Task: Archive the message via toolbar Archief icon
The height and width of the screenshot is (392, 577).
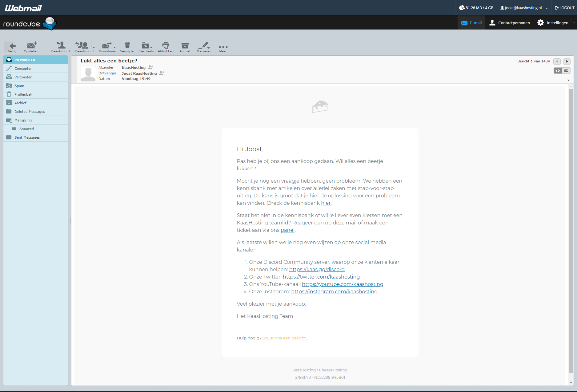Action: (x=185, y=46)
